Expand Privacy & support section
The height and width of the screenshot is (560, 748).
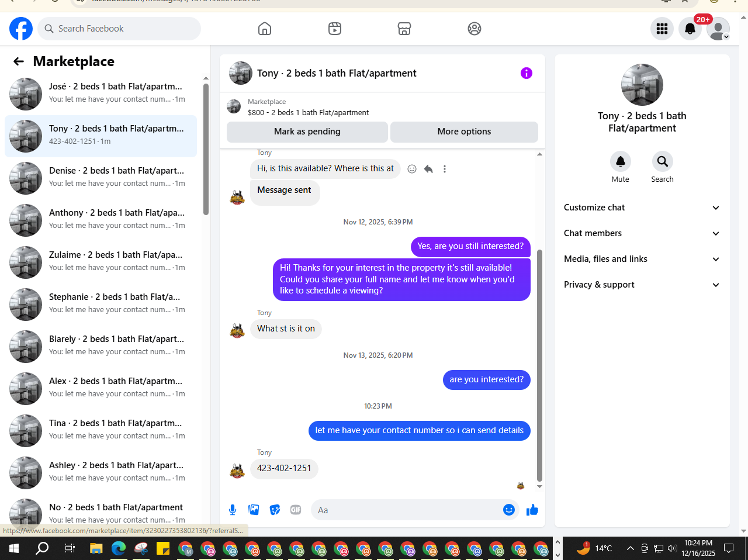pyautogui.click(x=642, y=285)
